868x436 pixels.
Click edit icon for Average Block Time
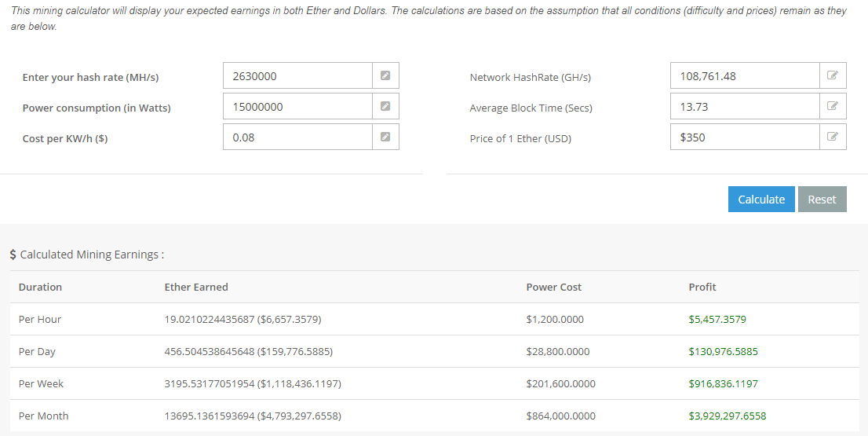click(x=833, y=106)
